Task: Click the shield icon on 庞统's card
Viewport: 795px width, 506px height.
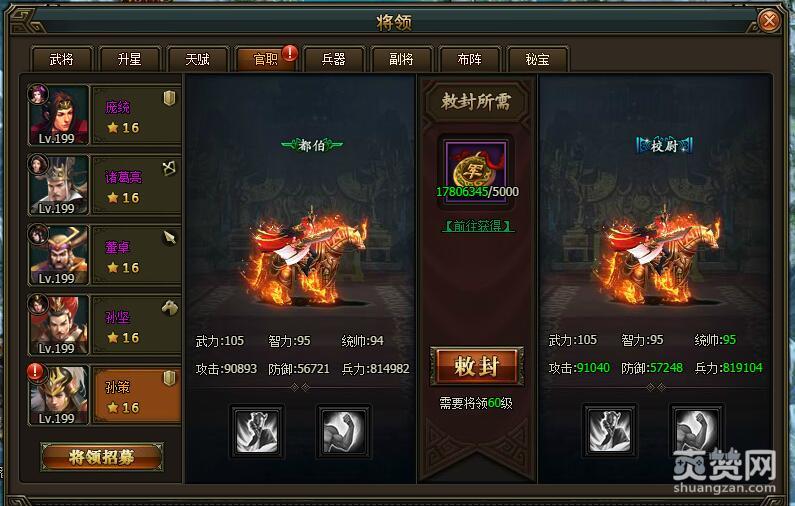Action: [x=169, y=98]
